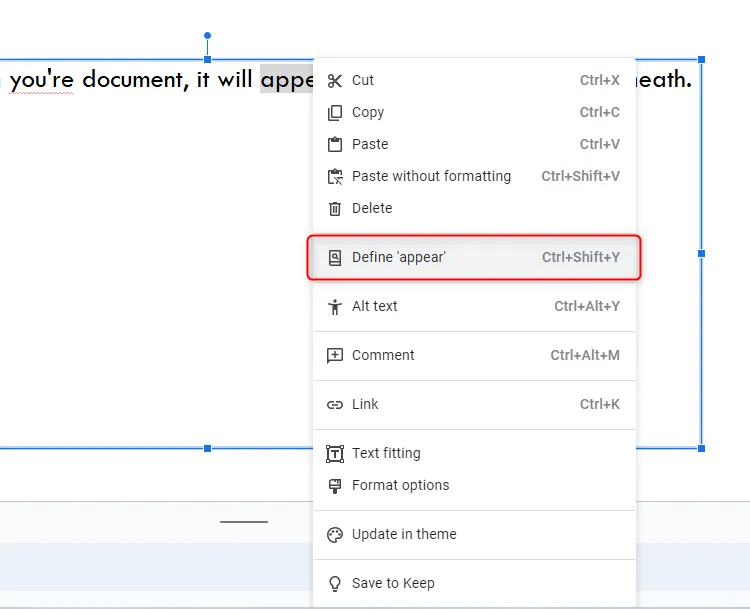Open Text fitting options
750x609 pixels.
[474, 454]
